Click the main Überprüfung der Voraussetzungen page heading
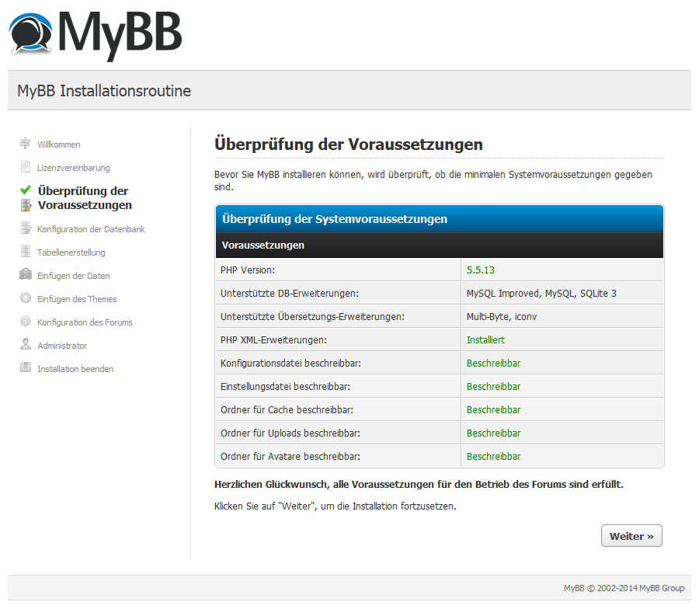This screenshot has height=616, width=699. [349, 144]
